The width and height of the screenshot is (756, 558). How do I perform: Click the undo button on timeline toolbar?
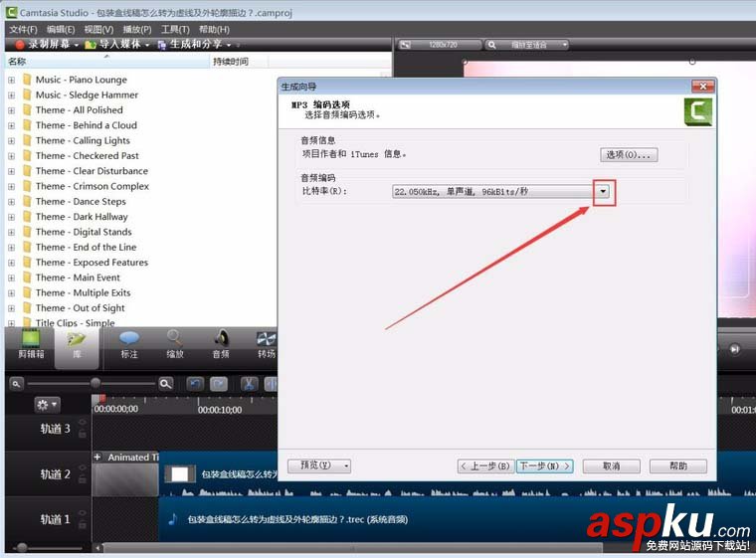click(x=195, y=384)
